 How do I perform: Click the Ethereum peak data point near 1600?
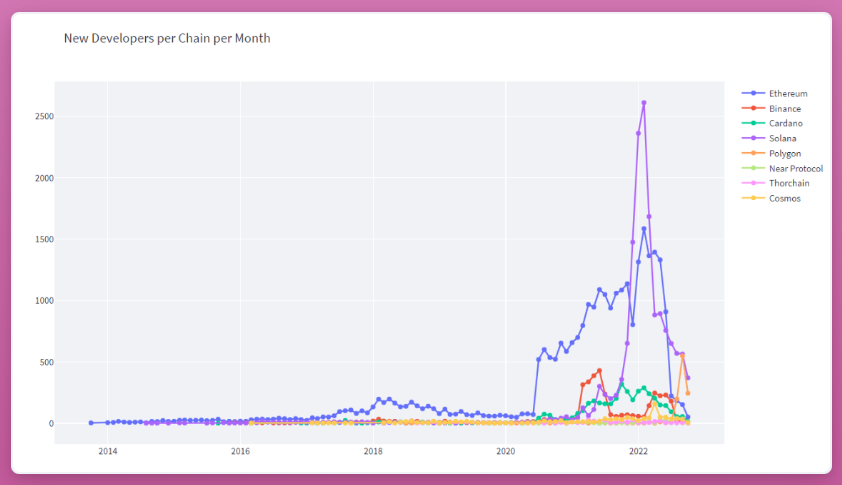coord(644,229)
